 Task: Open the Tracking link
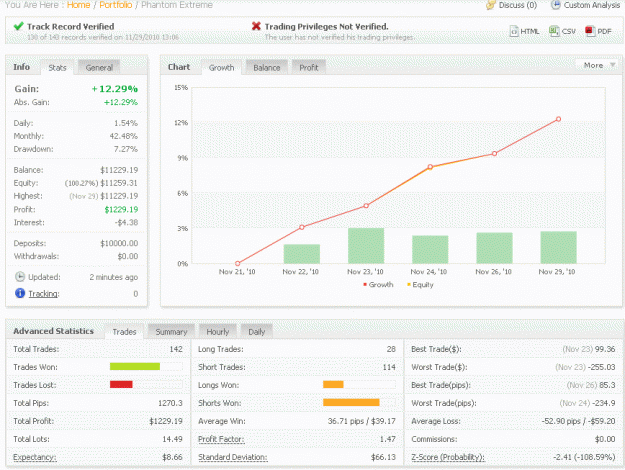coord(44,294)
